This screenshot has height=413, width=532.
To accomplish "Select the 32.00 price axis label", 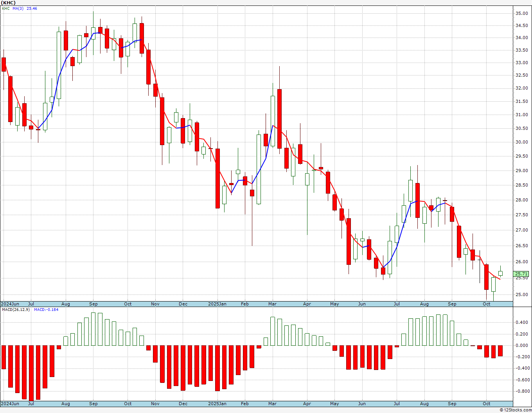I will coord(521,88).
